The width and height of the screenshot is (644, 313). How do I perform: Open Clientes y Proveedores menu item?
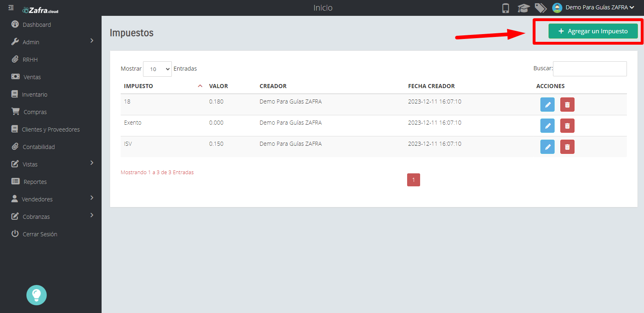point(51,130)
